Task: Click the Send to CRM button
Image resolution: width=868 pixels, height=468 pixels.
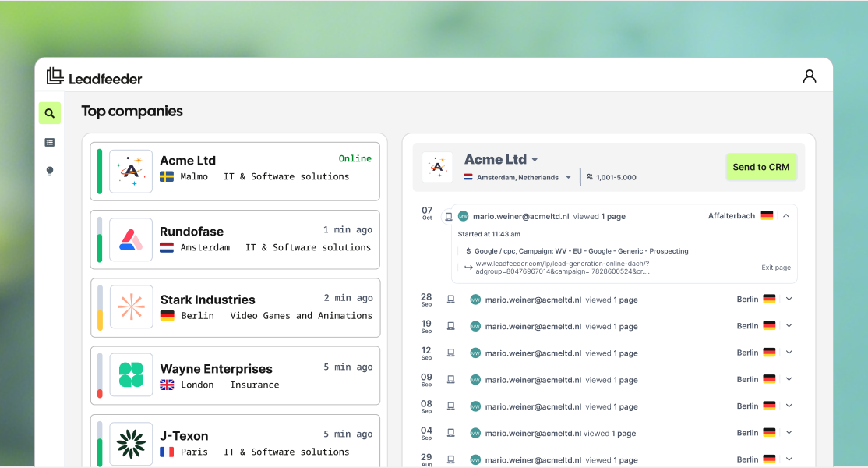Action: pos(761,167)
